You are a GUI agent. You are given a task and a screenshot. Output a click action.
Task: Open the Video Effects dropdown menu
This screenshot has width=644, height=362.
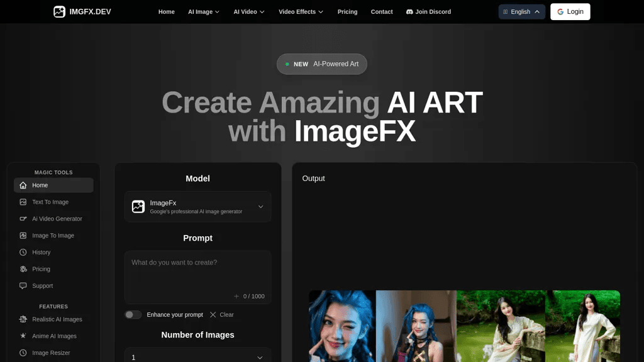click(301, 12)
